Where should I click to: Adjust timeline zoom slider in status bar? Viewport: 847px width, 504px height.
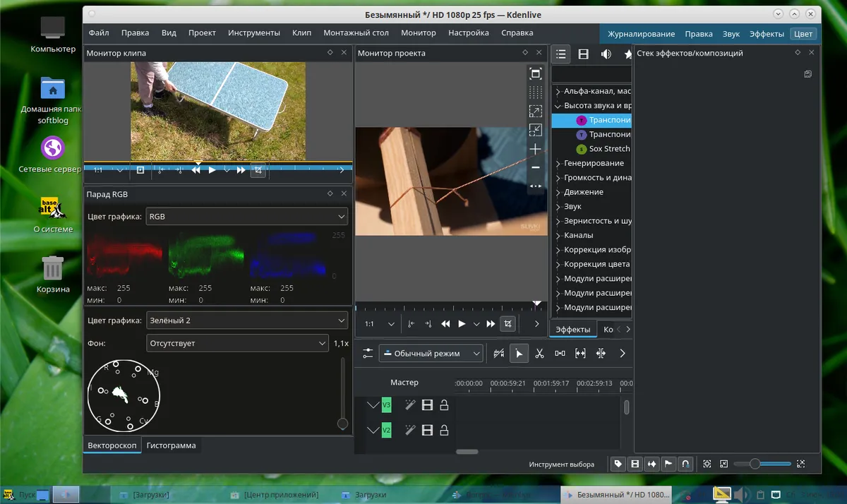[x=762, y=464]
